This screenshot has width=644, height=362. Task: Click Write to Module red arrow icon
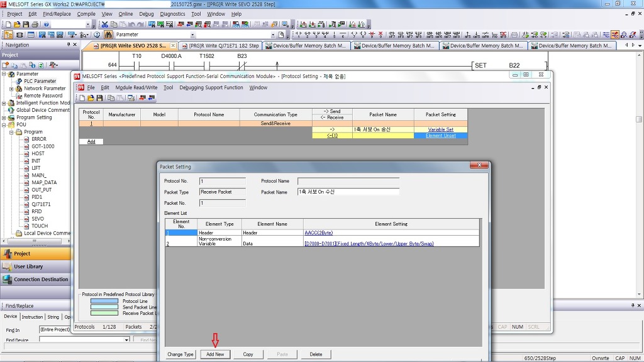point(142,98)
